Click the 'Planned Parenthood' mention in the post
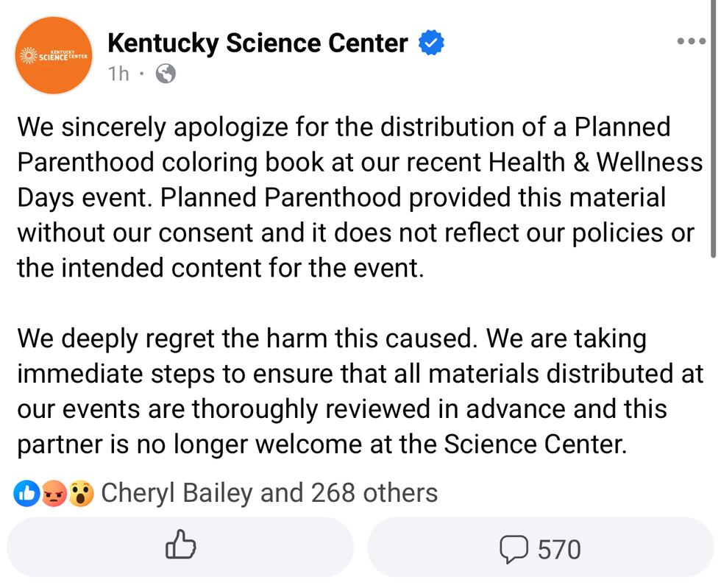The image size is (721, 588). click(x=281, y=196)
